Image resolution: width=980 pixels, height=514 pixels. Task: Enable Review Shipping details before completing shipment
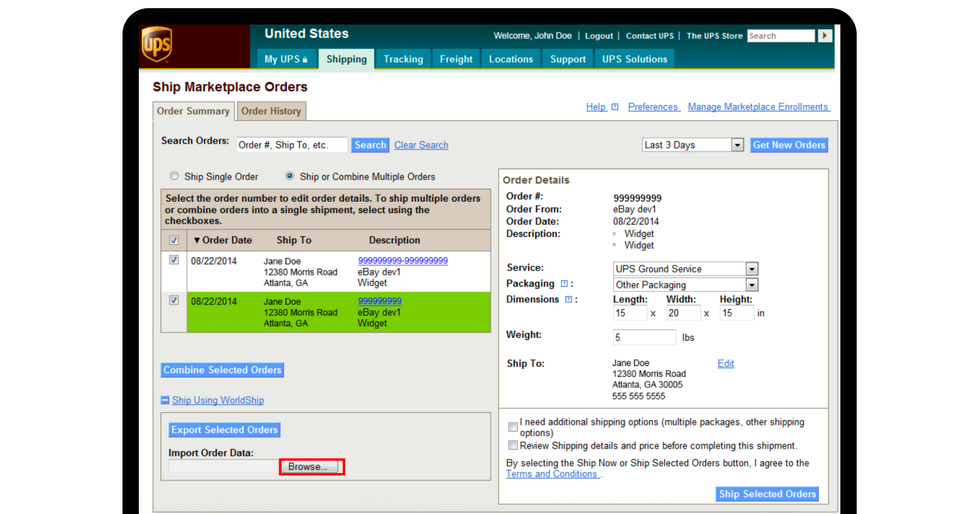click(x=513, y=445)
